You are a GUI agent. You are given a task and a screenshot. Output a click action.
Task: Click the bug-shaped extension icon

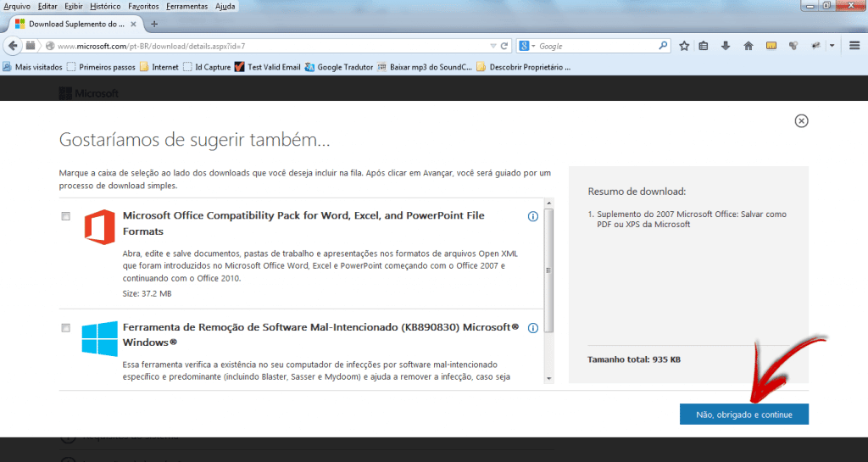pos(816,46)
